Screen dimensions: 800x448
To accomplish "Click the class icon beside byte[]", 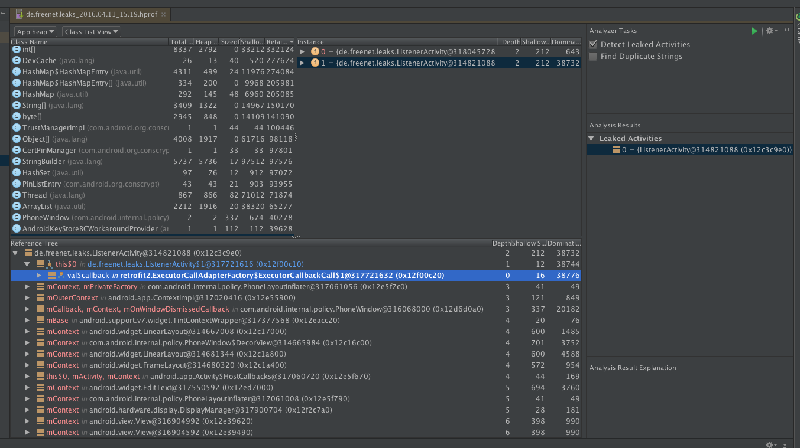I will tap(16, 116).
